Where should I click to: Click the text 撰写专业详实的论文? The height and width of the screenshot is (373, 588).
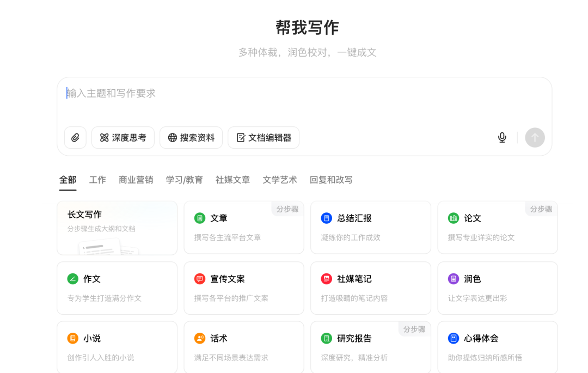point(481,237)
